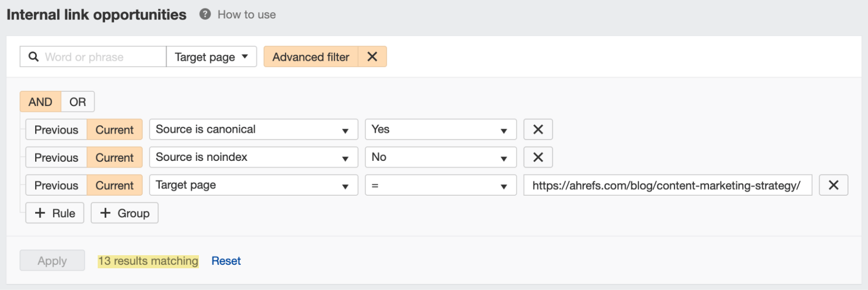
Task: Click the Reset link to clear filters
Action: coord(226,260)
